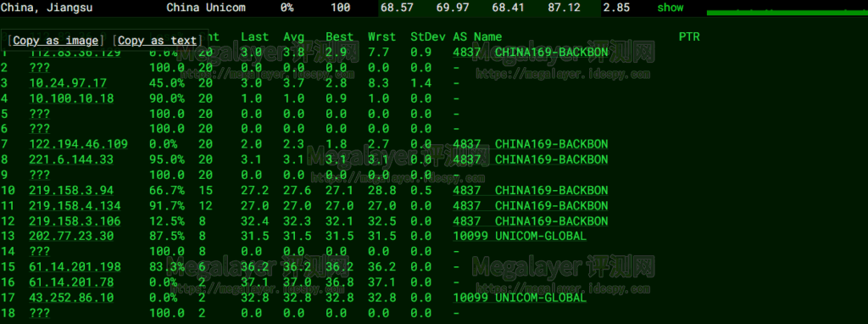Click the 69.97 latency value
Viewport: 868px width, 324px height.
453,8
